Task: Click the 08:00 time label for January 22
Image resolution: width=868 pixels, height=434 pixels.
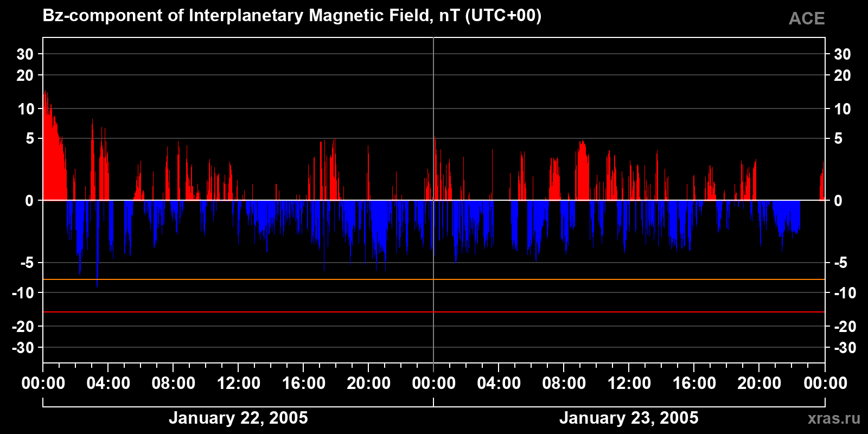Action: (174, 384)
